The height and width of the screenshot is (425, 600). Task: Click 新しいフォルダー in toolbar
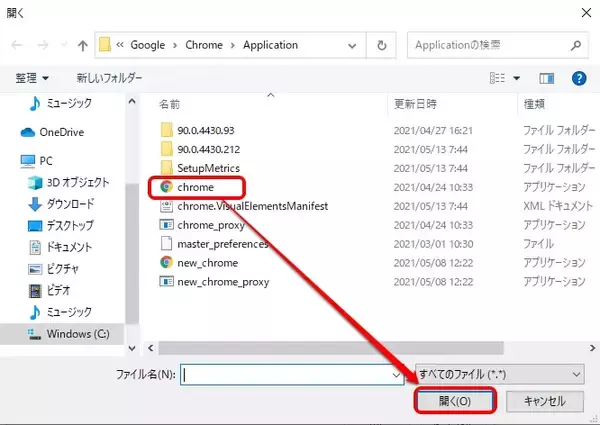point(109,78)
